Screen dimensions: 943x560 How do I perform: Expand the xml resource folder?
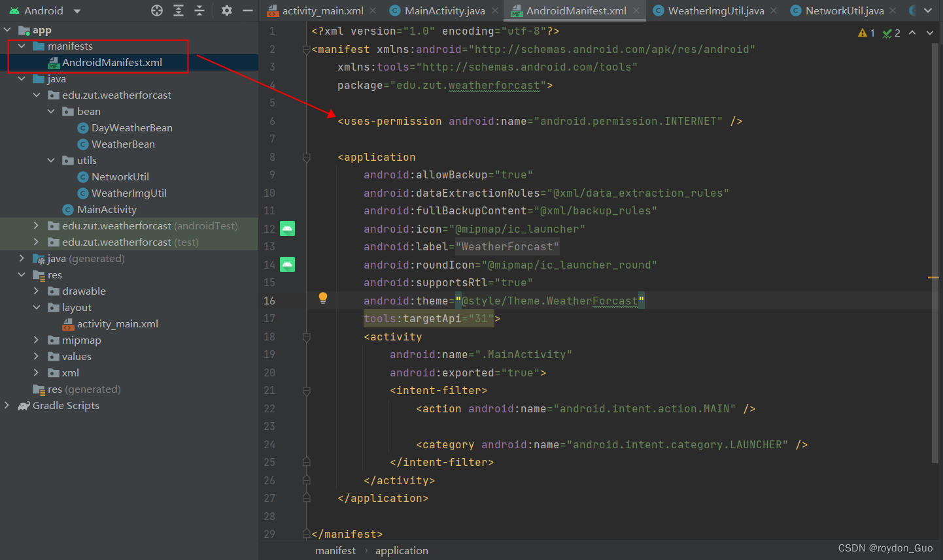[36, 373]
